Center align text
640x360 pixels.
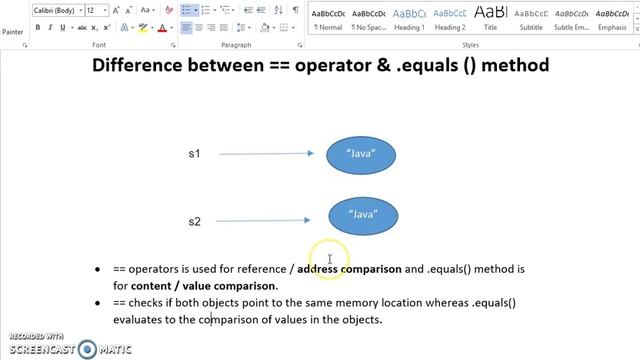(x=199, y=27)
